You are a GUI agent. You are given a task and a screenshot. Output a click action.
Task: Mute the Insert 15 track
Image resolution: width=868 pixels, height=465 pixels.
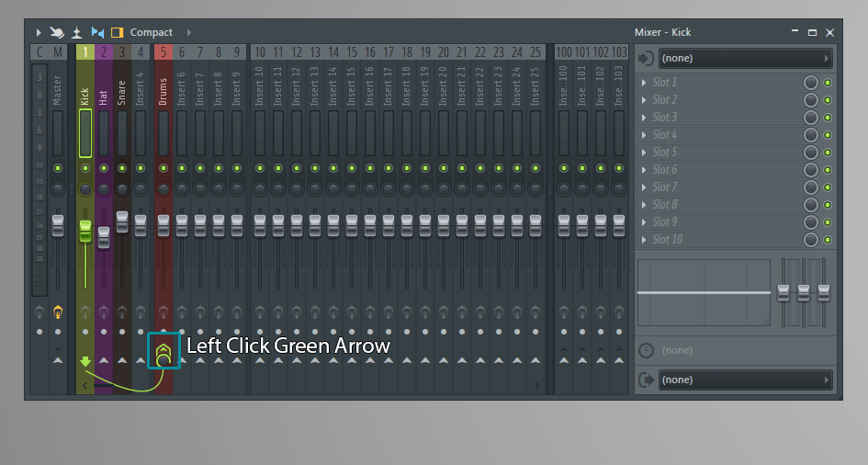(x=352, y=168)
